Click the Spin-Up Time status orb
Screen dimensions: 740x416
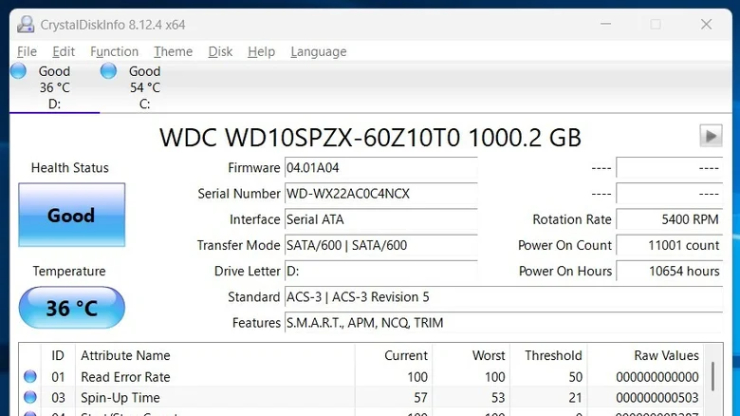pos(30,398)
